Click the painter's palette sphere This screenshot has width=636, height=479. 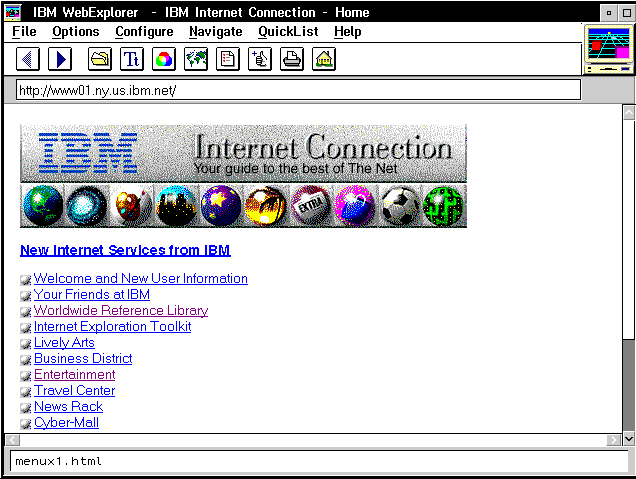pos(131,206)
